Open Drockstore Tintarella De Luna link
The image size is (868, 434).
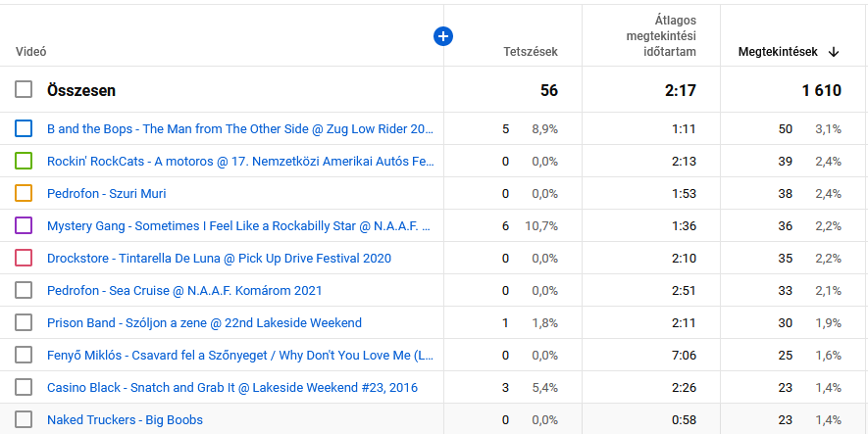pos(219,258)
